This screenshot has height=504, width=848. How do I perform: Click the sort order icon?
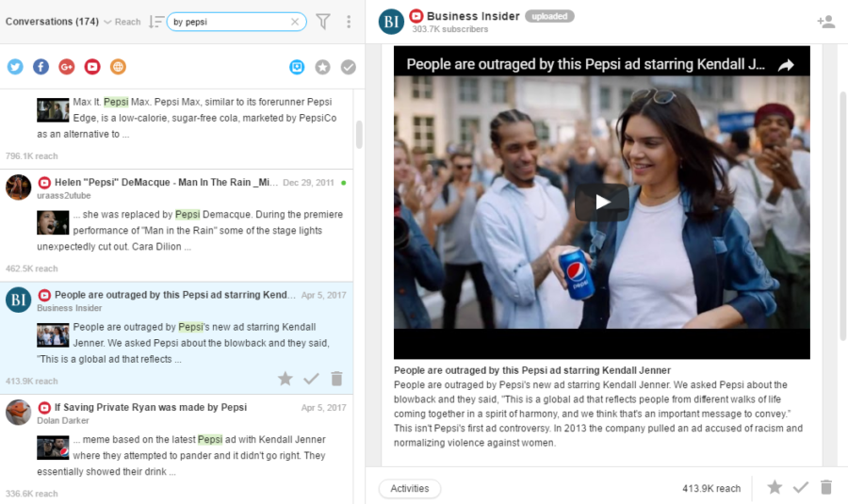(x=155, y=22)
